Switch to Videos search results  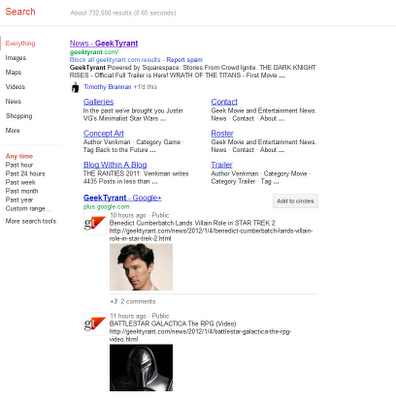click(x=15, y=87)
